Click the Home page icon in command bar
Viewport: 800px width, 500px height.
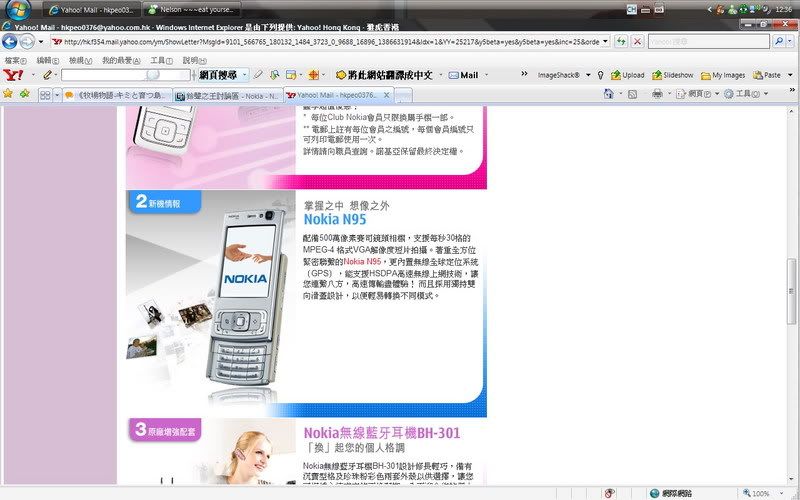coord(608,94)
